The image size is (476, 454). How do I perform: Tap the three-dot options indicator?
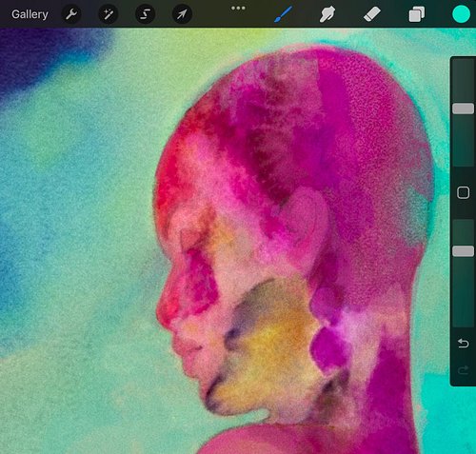(238, 8)
